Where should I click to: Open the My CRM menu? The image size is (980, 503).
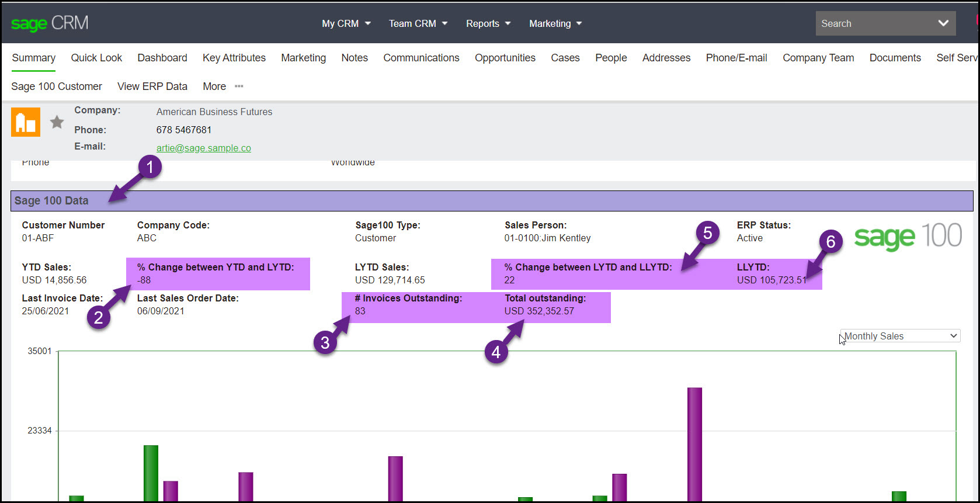[x=346, y=23]
